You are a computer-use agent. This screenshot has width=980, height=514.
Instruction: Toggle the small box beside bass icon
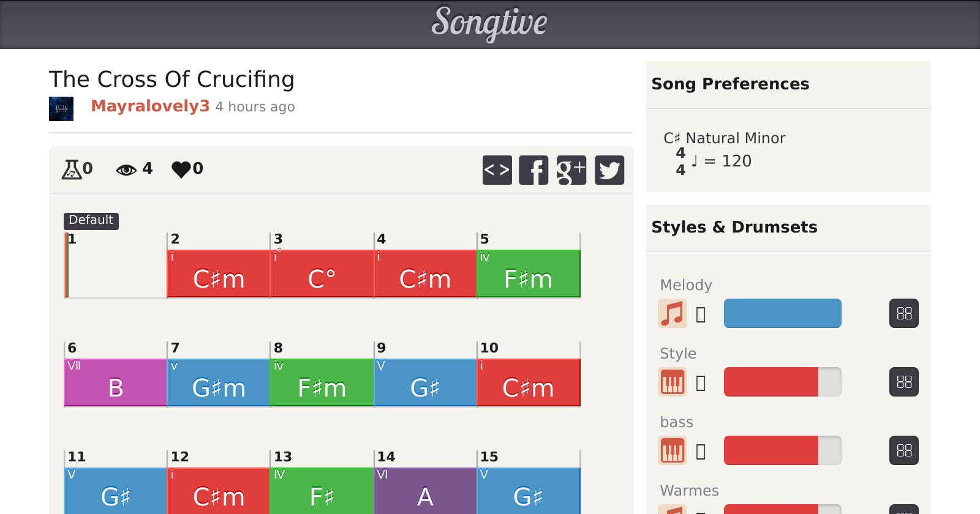tap(701, 452)
